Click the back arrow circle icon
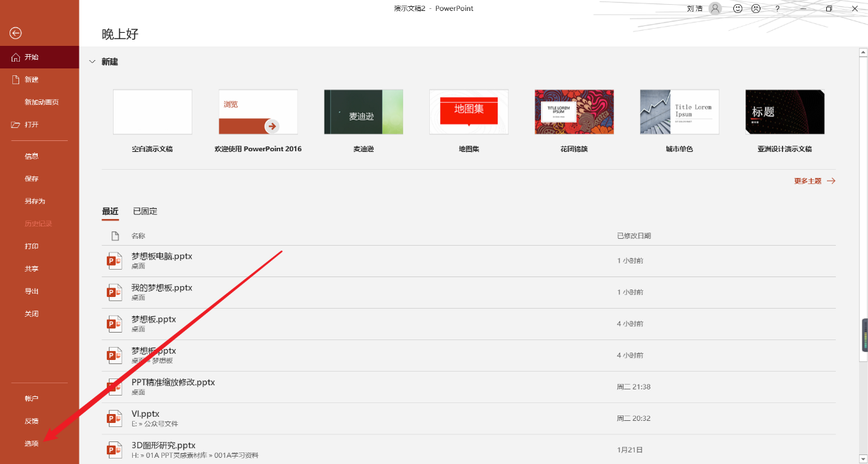 pos(16,33)
